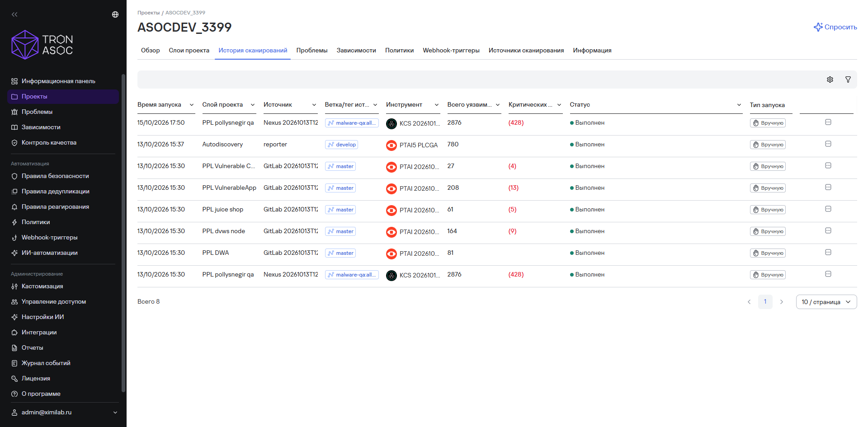Click Вручную badge in PPL juice shop row

768,210
